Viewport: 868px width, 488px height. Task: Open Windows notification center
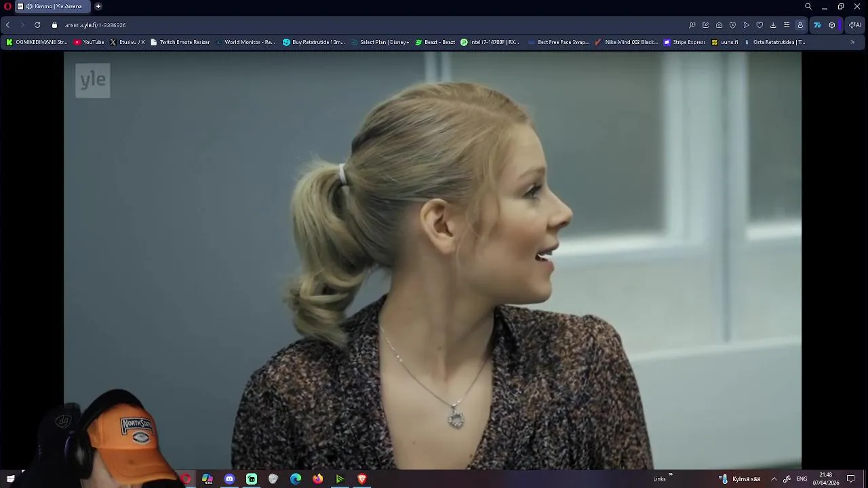[851, 479]
